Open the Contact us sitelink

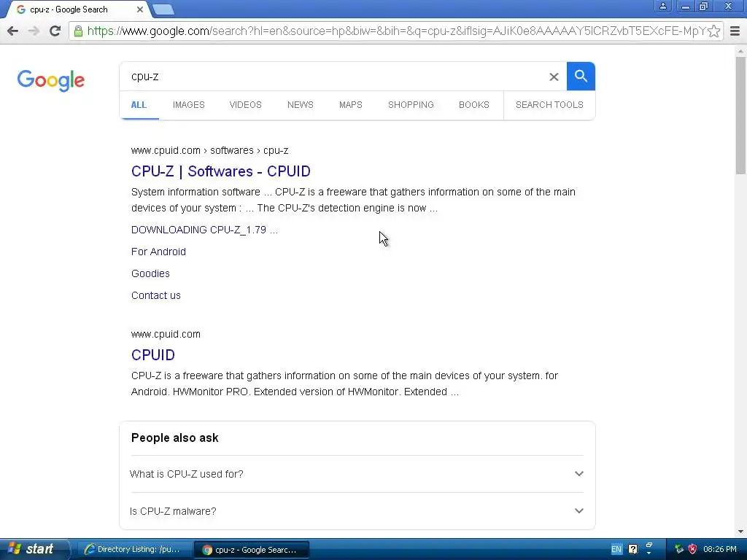156,296
